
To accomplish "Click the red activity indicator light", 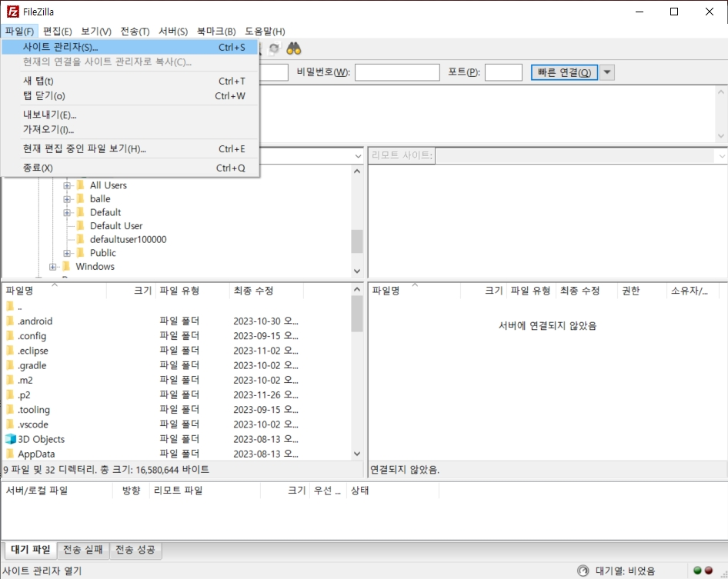I will tap(709, 571).
